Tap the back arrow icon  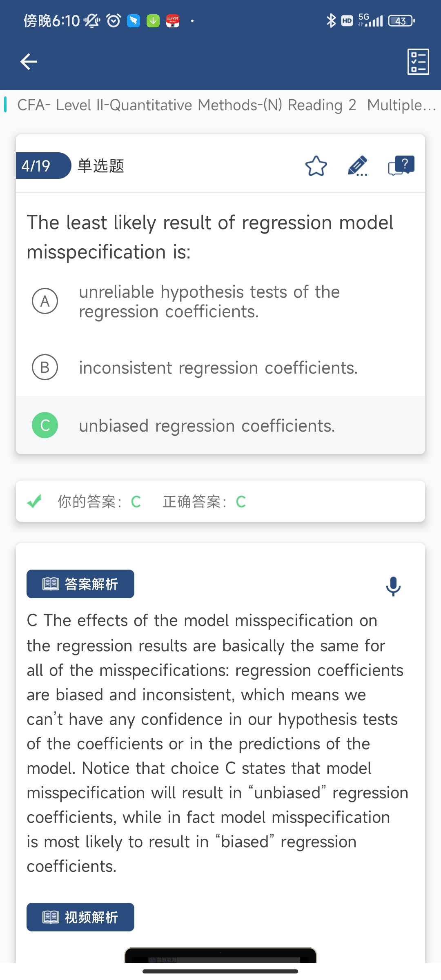coord(29,62)
